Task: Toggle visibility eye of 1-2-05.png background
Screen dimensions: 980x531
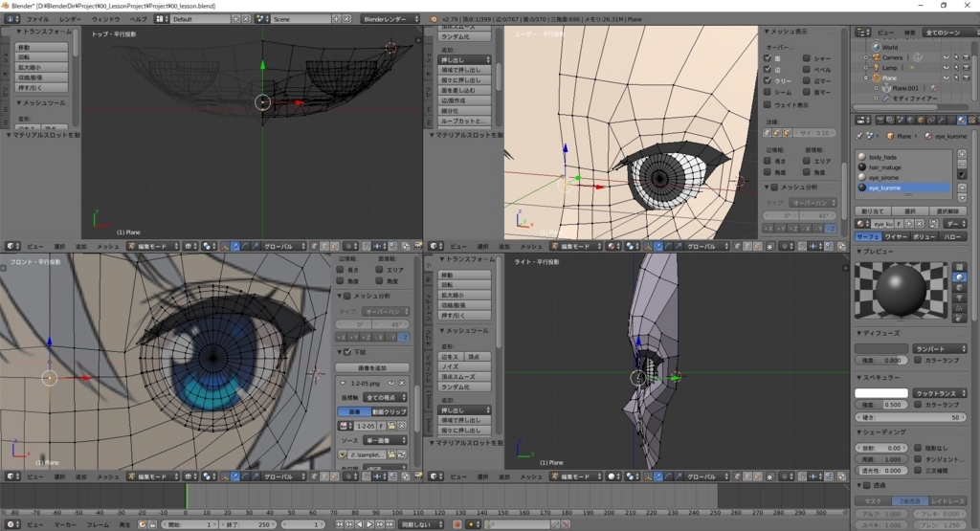Action: [391, 383]
